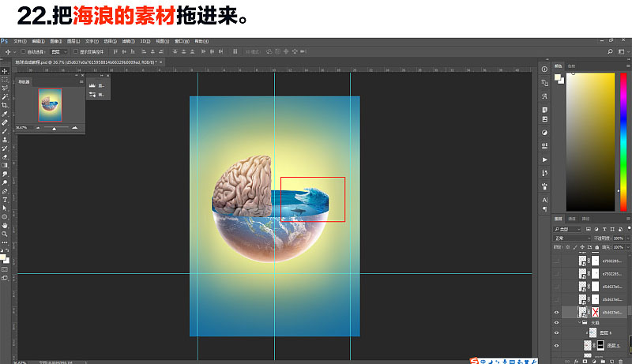The height and width of the screenshot is (364, 632).
Task: Select the Magic Wand tool
Action: click(5, 96)
